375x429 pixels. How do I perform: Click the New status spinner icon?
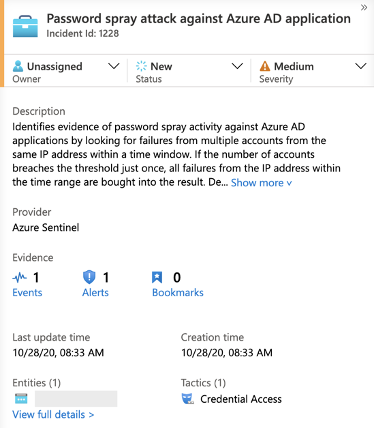tap(141, 66)
